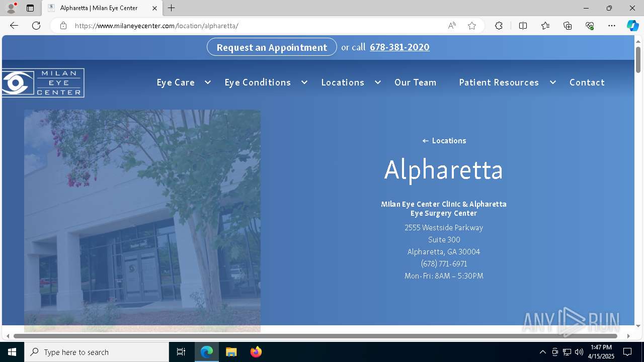
Task: Click the scroll down arrow
Action: [638, 326]
